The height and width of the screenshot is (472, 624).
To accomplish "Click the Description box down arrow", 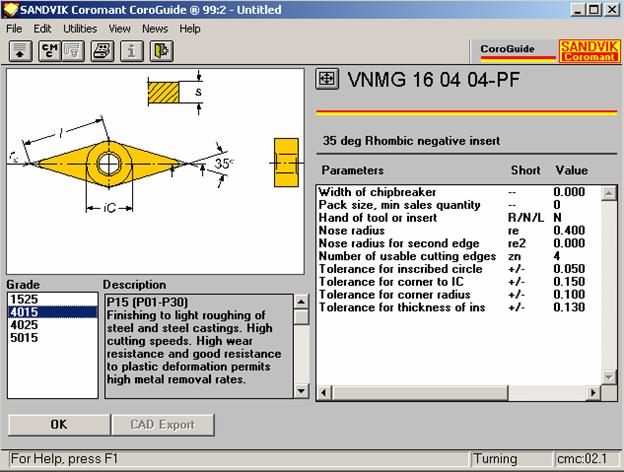I will pos(301,391).
